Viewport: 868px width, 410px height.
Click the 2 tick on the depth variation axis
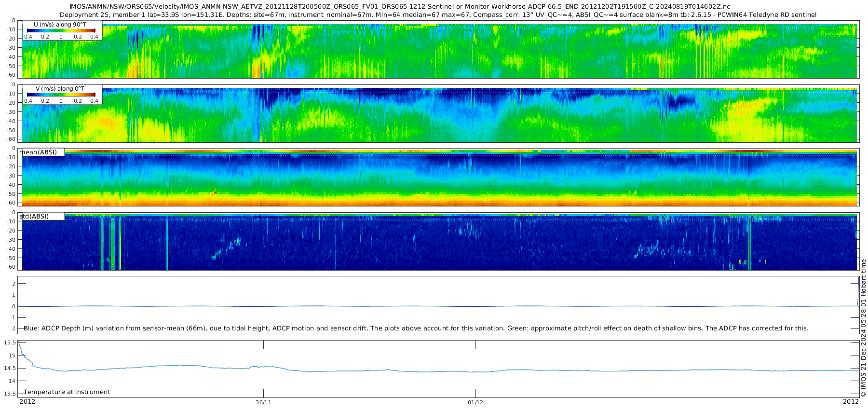coord(14,284)
